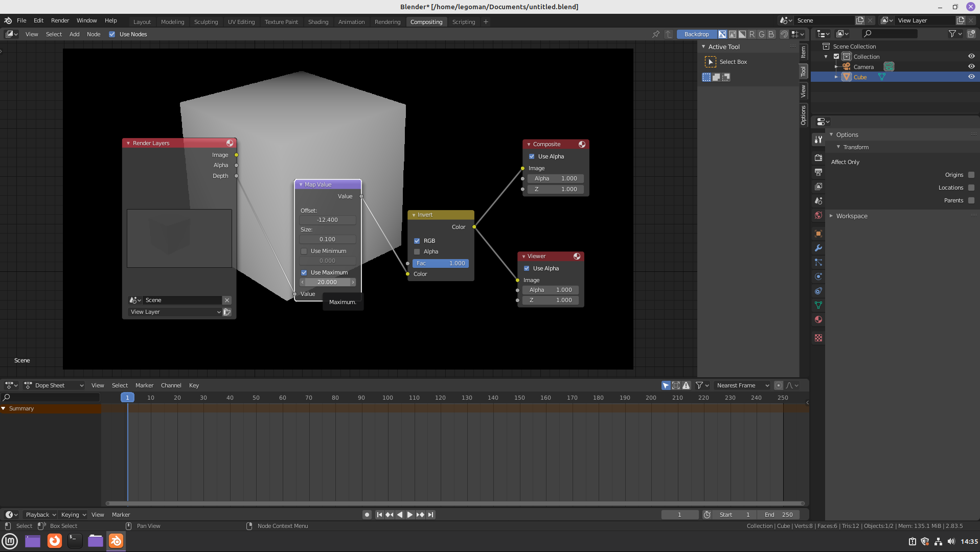Open the Material properties sphere icon
The width and height of the screenshot is (980, 552).
pyautogui.click(x=818, y=319)
